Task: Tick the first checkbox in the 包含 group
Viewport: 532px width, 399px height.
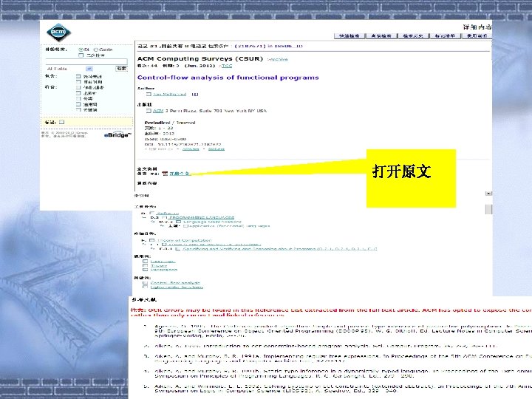Action: point(78,77)
